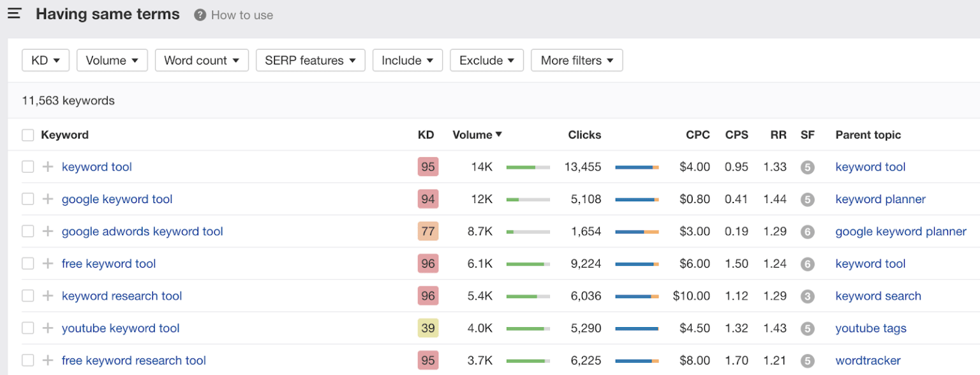Check the select-all checkbox in the table header
The width and height of the screenshot is (980, 375).
pos(27,135)
